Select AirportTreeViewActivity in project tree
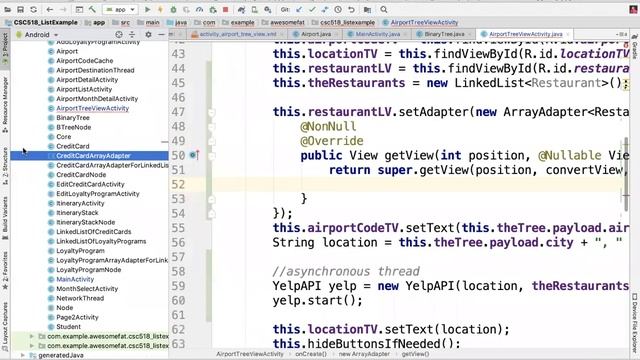Viewport: 640px width, 360px height. click(93, 108)
